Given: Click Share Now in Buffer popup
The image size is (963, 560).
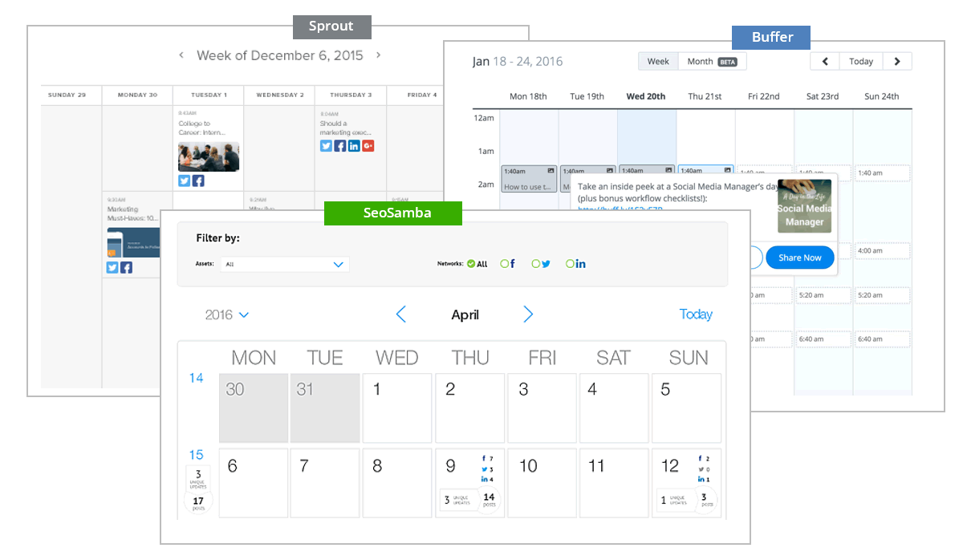Looking at the screenshot, I should [x=800, y=258].
